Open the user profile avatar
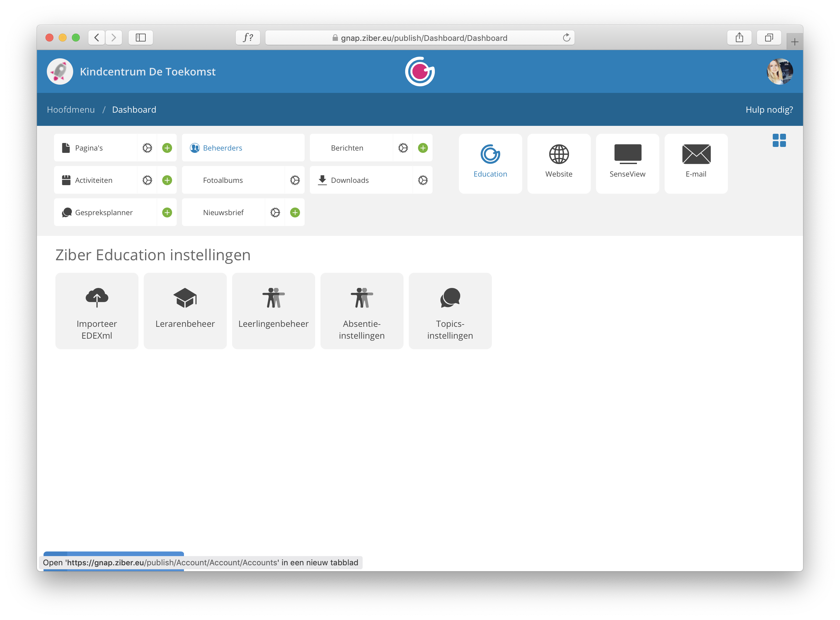The height and width of the screenshot is (620, 840). 780,71
